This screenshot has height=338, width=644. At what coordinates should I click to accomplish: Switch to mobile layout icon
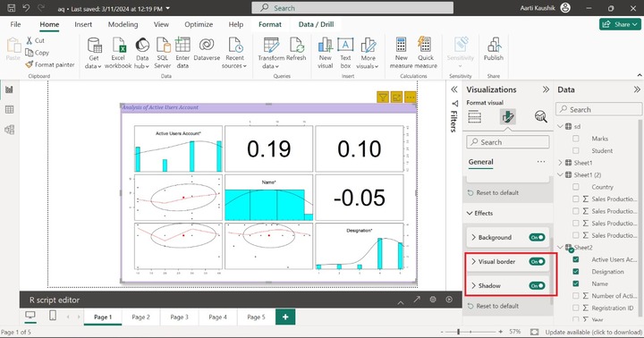(x=53, y=316)
